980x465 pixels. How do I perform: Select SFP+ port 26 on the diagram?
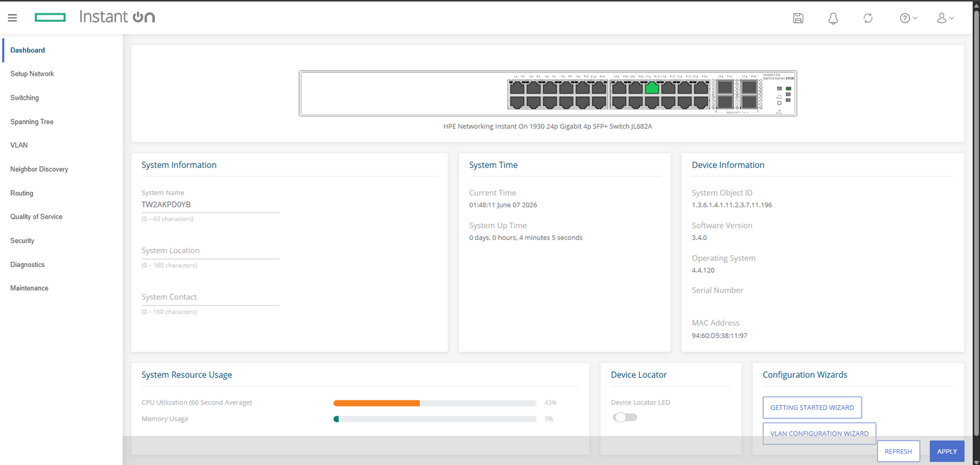[x=725, y=102]
